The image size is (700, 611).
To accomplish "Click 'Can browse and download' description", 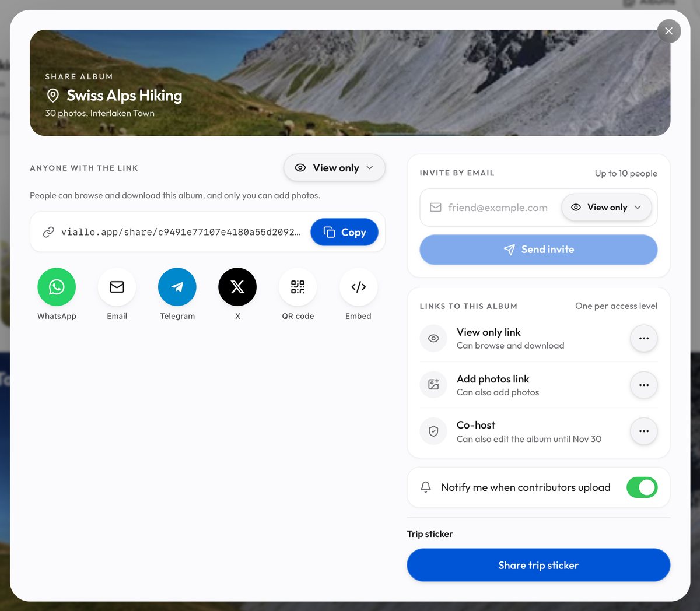I will pos(510,346).
